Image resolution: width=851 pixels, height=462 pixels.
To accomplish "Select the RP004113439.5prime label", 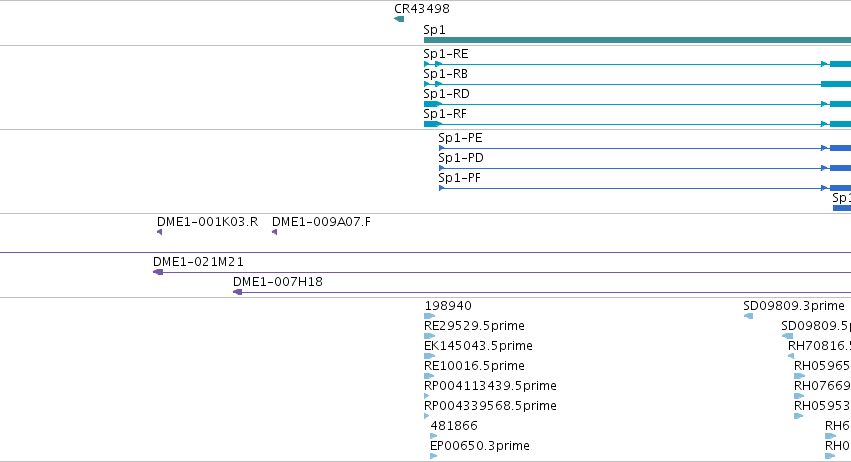I will click(x=490, y=386).
